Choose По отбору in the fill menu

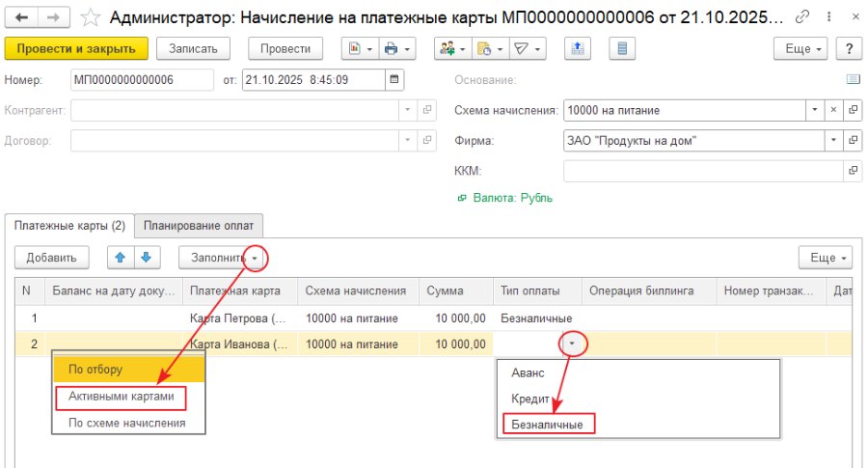pos(129,370)
